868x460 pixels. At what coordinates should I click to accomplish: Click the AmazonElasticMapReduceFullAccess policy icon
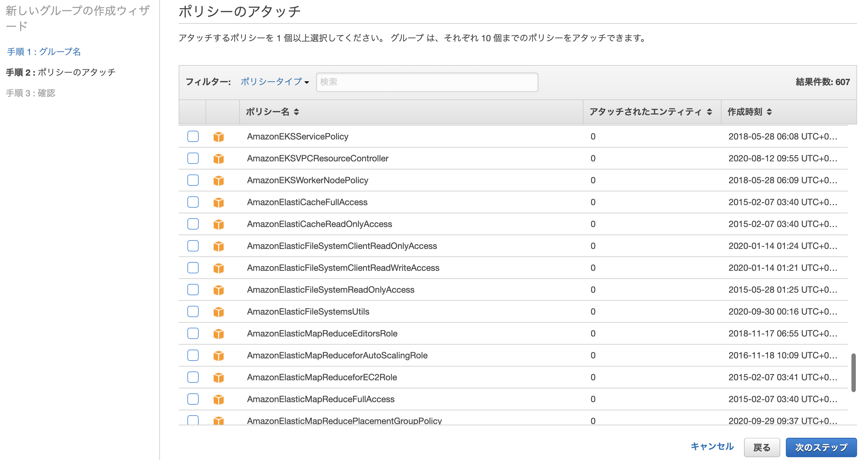pyautogui.click(x=218, y=399)
